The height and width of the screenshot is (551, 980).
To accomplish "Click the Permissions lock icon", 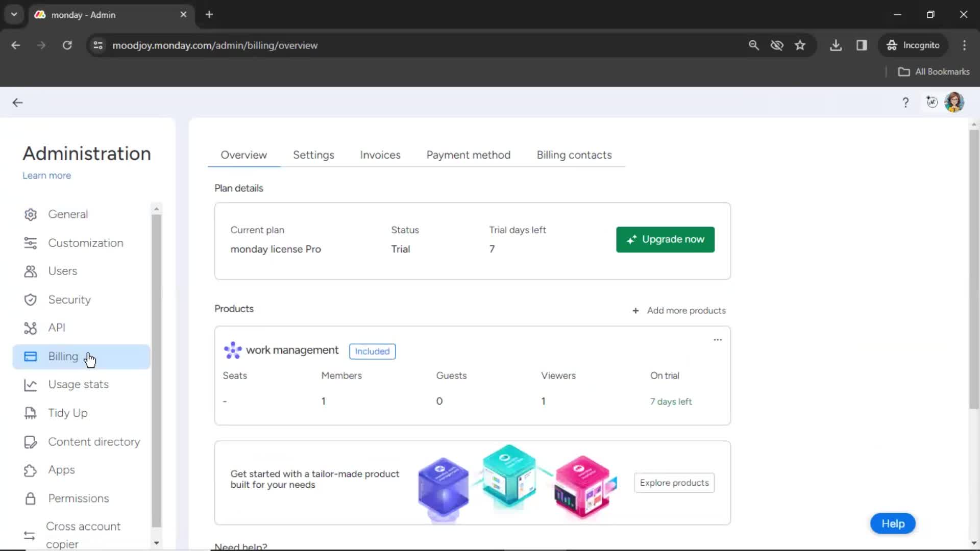I will 31,498.
